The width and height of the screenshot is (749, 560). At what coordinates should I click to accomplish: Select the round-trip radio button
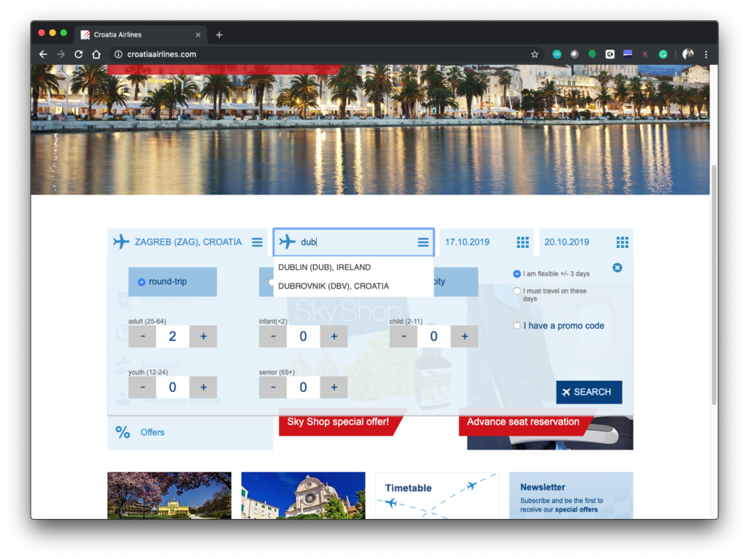(x=141, y=281)
